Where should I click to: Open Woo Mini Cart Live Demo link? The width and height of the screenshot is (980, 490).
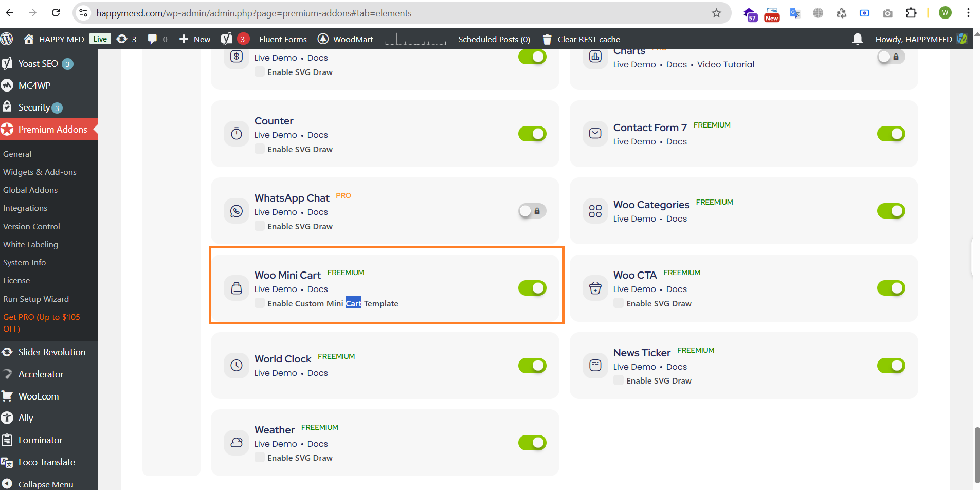276,289
